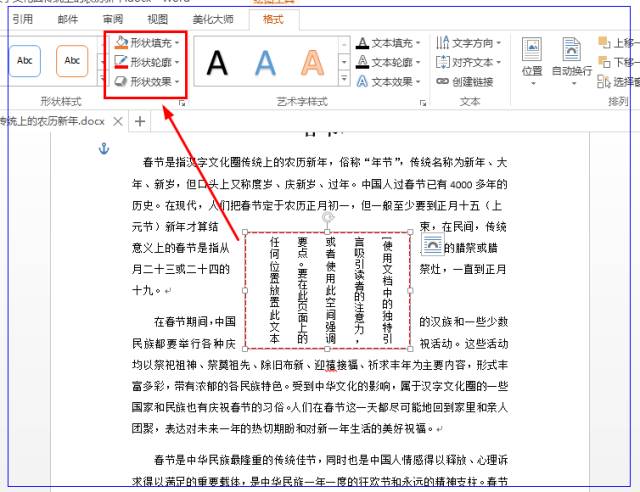Click 下移 send backward button
Image resolution: width=640 pixels, height=492 pixels.
[618, 62]
